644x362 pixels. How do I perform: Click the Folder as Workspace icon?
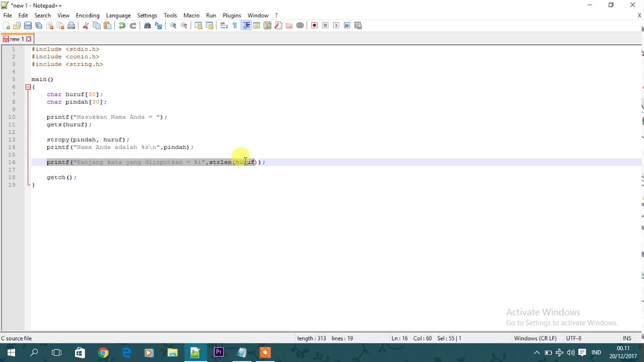289,26
